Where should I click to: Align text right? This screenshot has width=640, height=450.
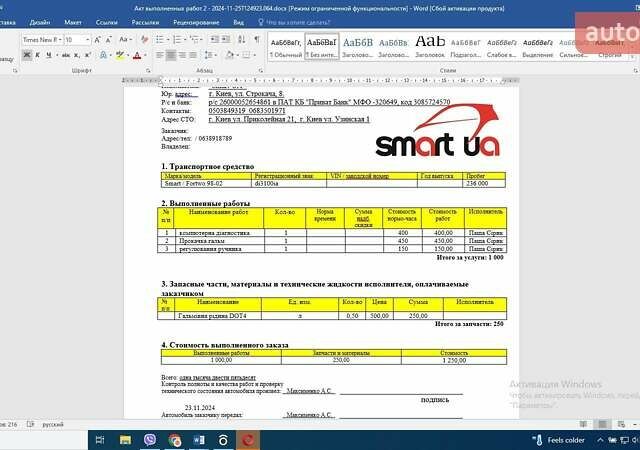point(182,55)
